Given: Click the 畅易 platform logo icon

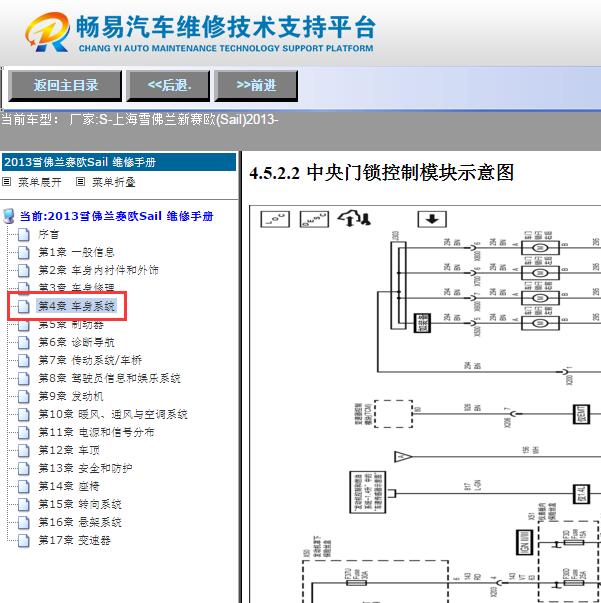Looking at the screenshot, I should [x=48, y=32].
